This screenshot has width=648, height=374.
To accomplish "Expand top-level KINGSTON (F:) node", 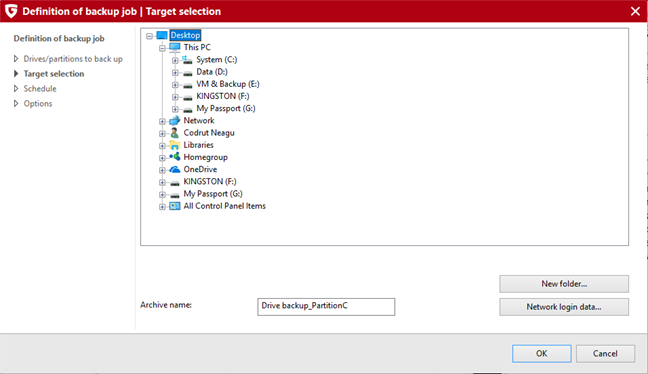I will coord(162,182).
